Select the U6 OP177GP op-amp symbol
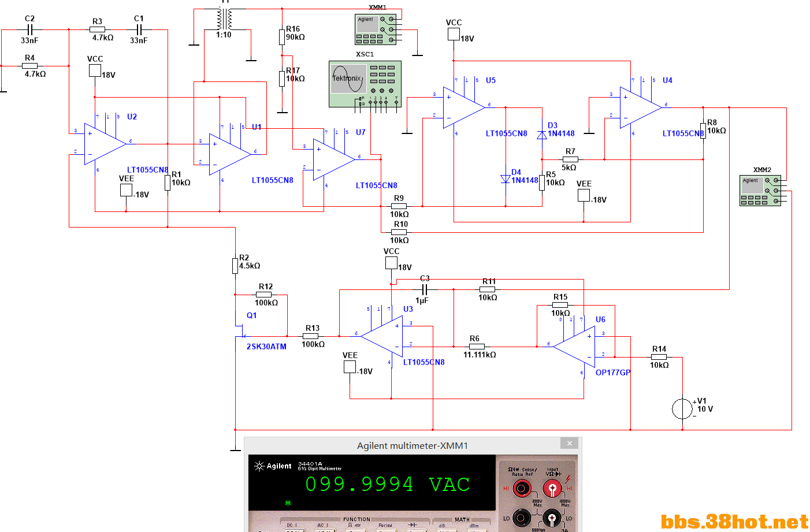Image resolution: width=810 pixels, height=532 pixels. (x=574, y=347)
